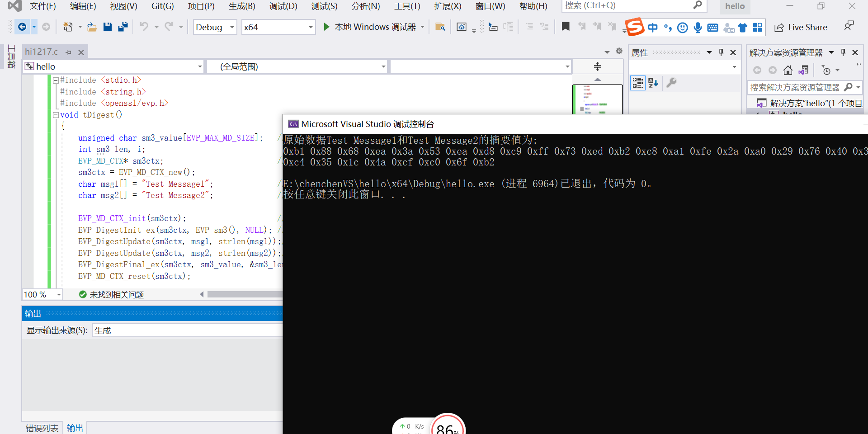Open the editor settings gear icon
868x434 pixels.
[619, 51]
